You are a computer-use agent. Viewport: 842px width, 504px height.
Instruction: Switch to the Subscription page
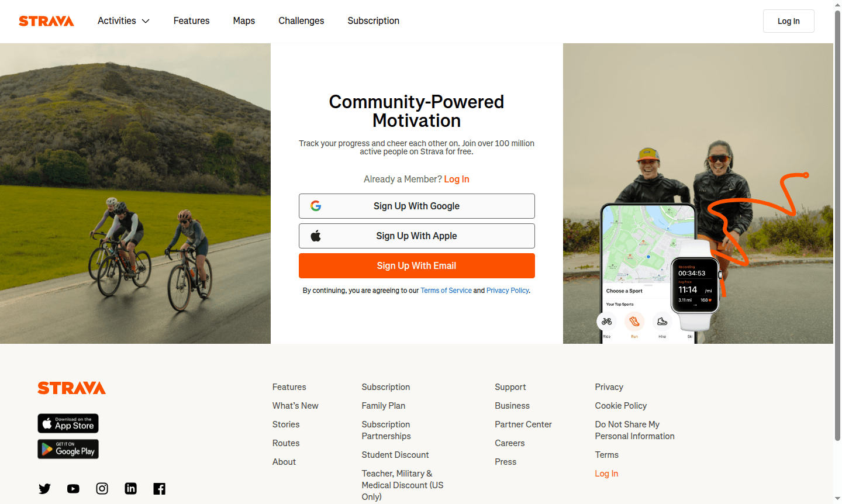[373, 20]
